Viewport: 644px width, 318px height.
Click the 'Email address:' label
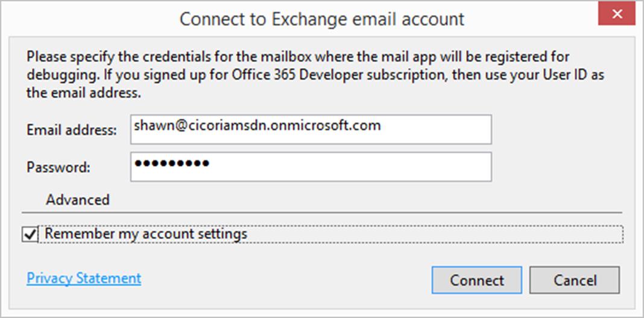72,130
